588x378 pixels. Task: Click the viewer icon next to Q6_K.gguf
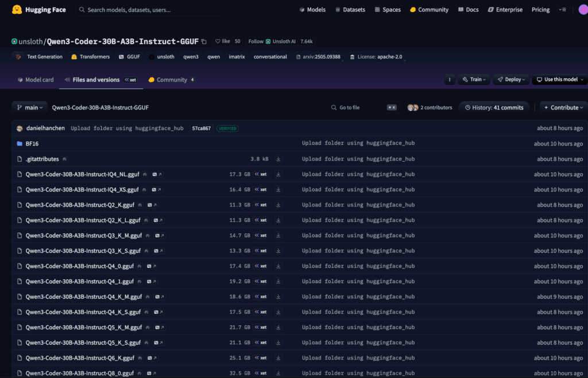pos(152,358)
